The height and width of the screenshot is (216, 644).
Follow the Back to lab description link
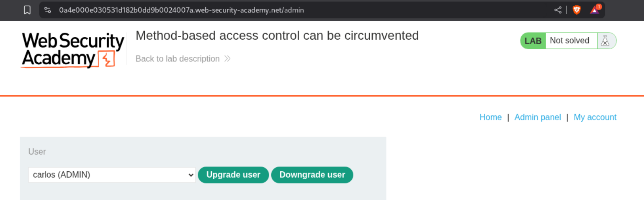click(178, 59)
